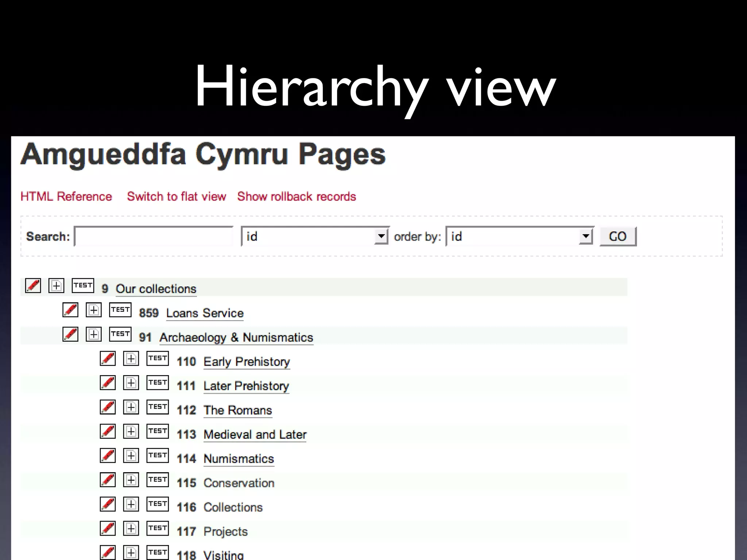Expand Collections row 116 with the plus box
747x560 pixels.
(x=131, y=504)
